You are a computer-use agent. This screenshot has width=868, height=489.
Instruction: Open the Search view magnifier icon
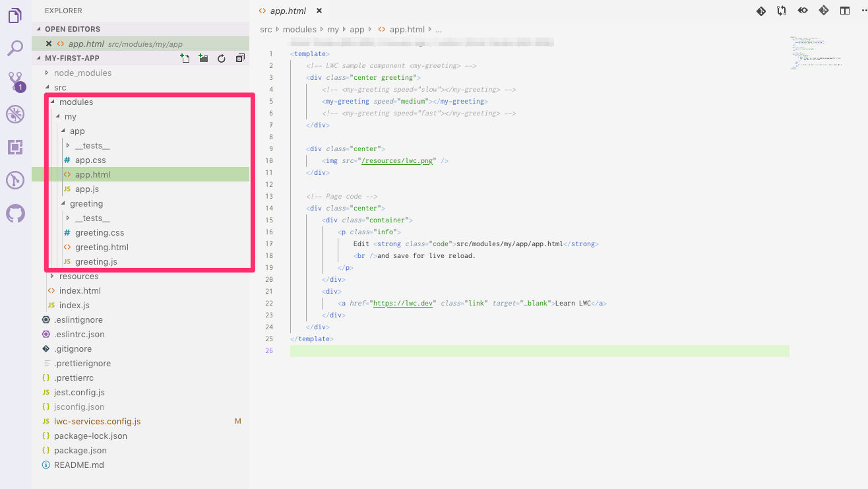(15, 48)
